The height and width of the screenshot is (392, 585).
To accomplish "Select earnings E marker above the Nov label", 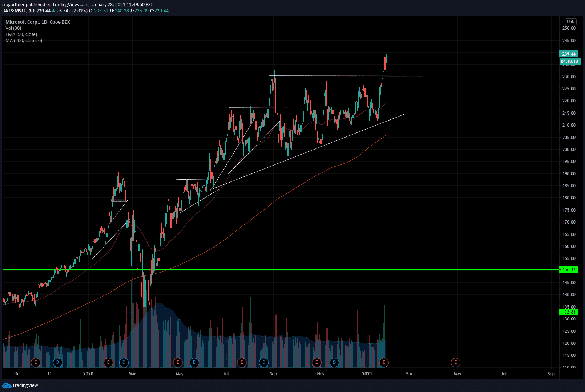I will tap(317, 362).
